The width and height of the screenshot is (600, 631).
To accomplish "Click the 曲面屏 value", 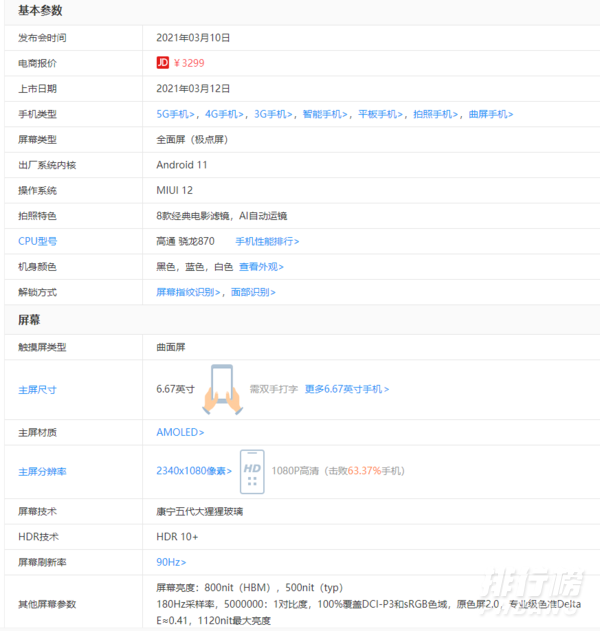I will click(171, 347).
